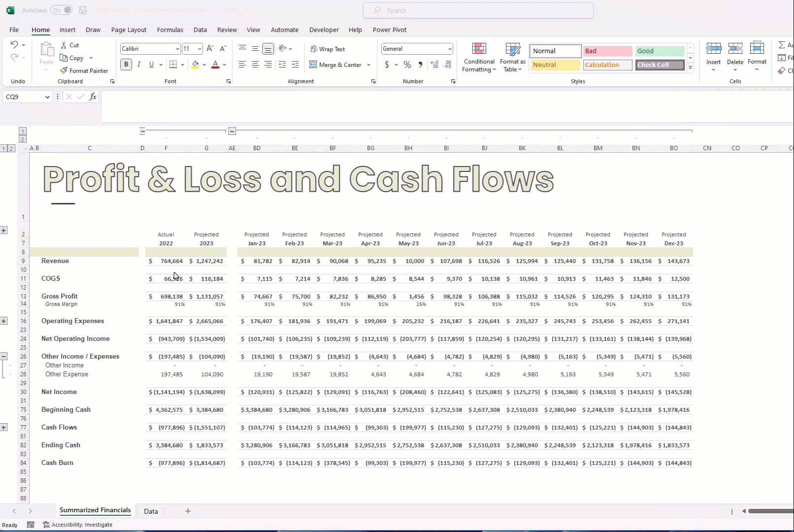Apply Percent Style number format

pyautogui.click(x=407, y=65)
